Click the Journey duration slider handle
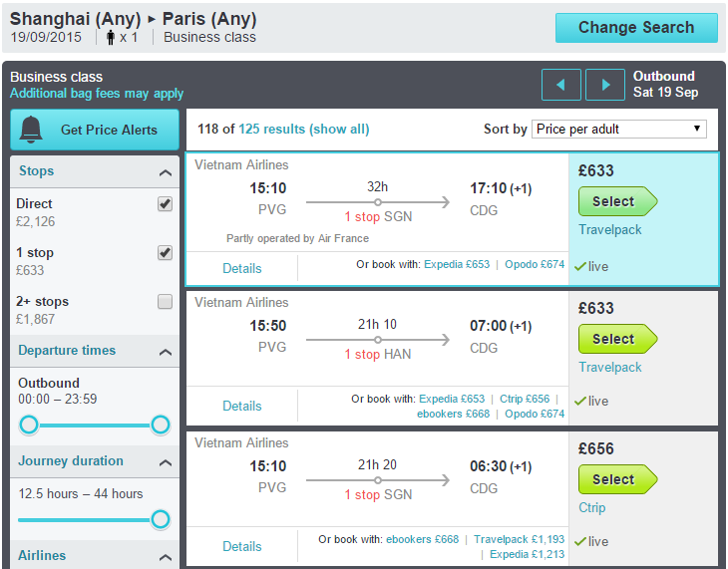This screenshot has width=728, height=569. pos(161,519)
